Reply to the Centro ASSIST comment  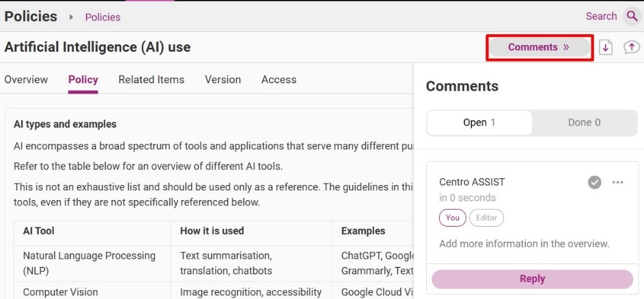pyautogui.click(x=532, y=279)
